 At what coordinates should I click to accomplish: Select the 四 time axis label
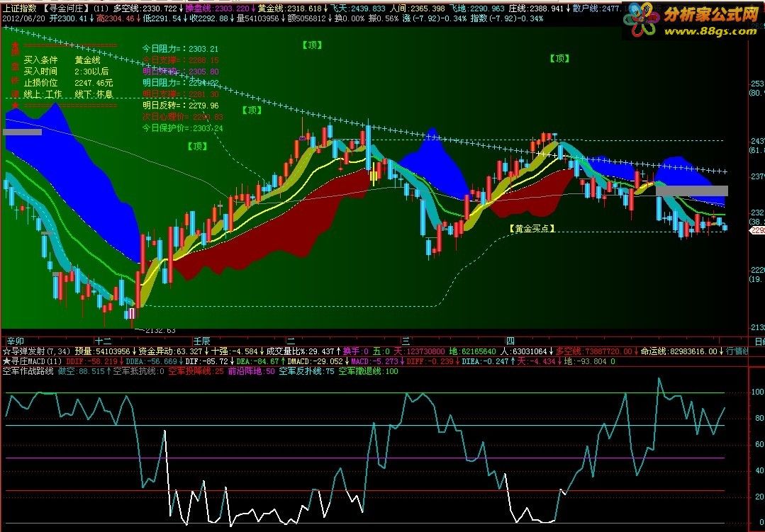tap(510, 341)
